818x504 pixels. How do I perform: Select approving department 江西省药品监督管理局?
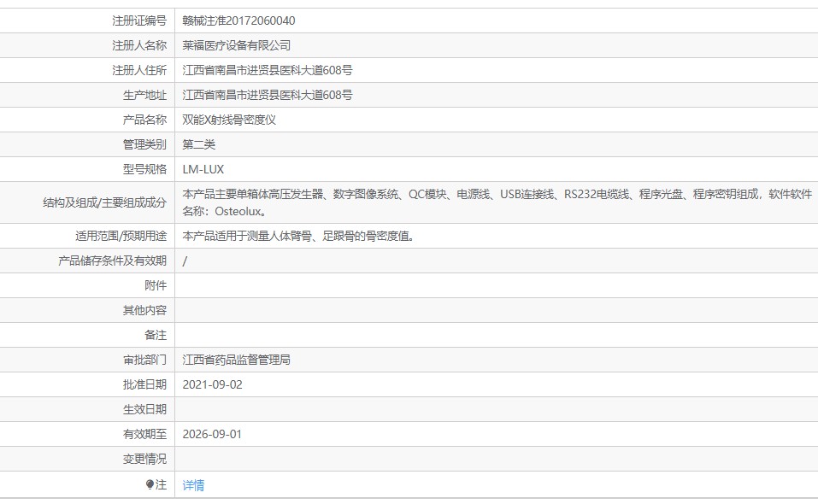(236, 360)
